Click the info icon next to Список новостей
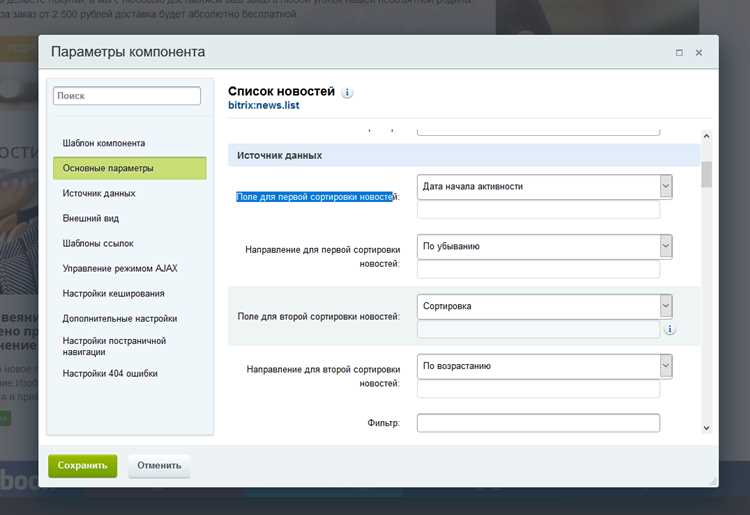Image resolution: width=750 pixels, height=515 pixels. 347,93
